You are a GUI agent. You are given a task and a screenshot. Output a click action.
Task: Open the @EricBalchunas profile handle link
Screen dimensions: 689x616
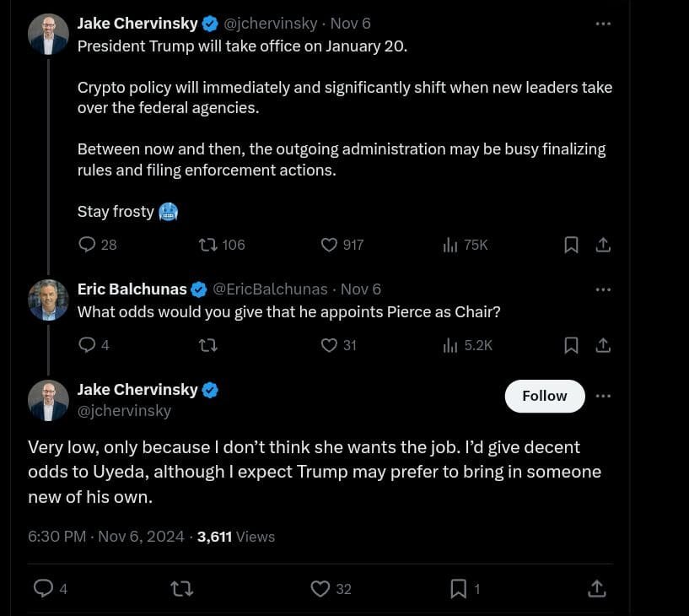click(x=270, y=289)
